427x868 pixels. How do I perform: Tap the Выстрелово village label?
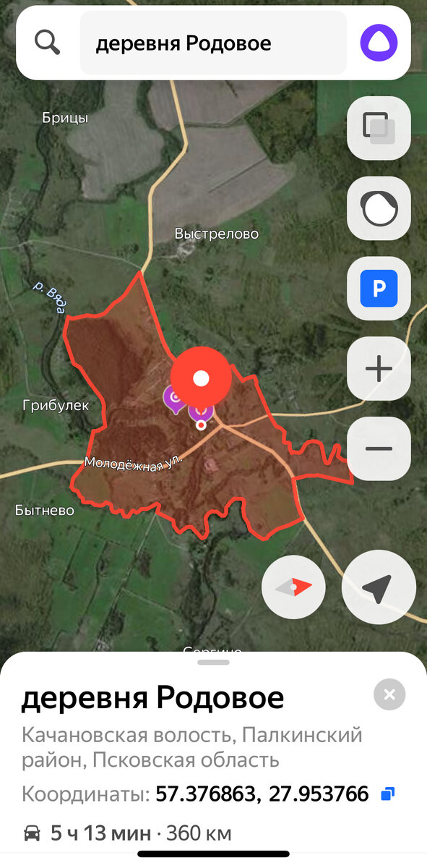[x=217, y=234]
